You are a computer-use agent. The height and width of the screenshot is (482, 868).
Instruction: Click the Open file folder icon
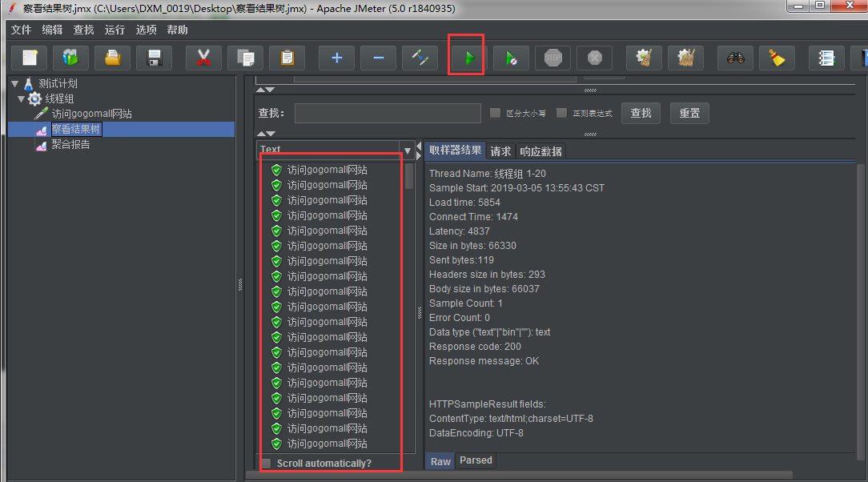[112, 58]
